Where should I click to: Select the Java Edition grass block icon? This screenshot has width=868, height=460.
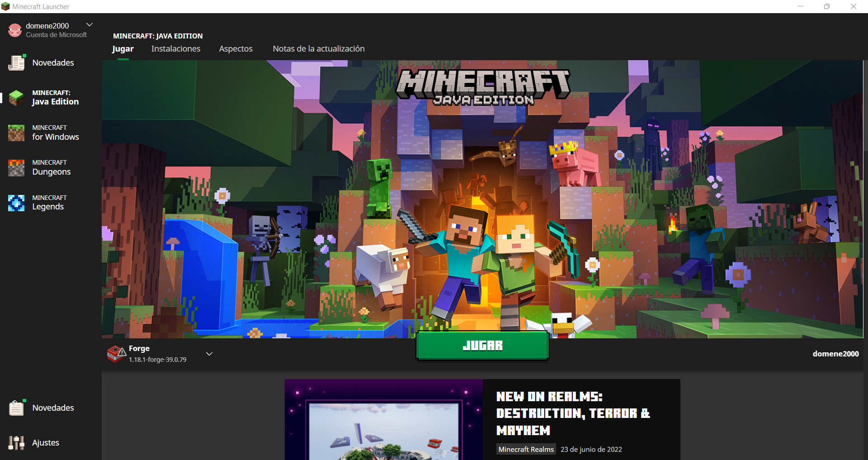pyautogui.click(x=16, y=98)
